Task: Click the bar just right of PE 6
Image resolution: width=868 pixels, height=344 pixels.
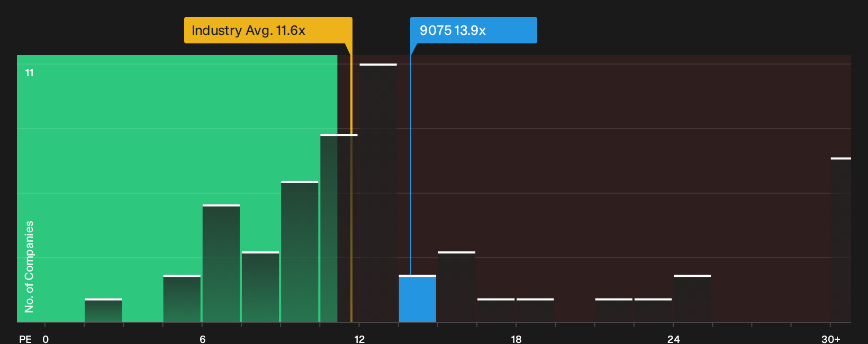Action: point(221,263)
